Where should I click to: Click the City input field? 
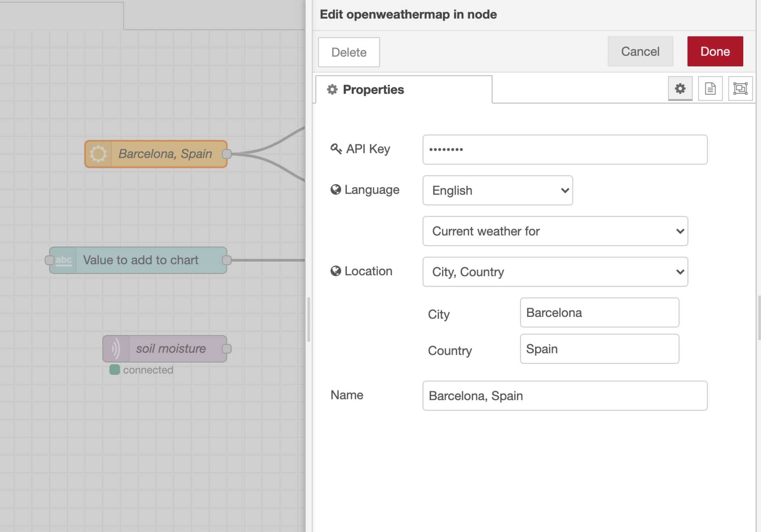pos(599,313)
